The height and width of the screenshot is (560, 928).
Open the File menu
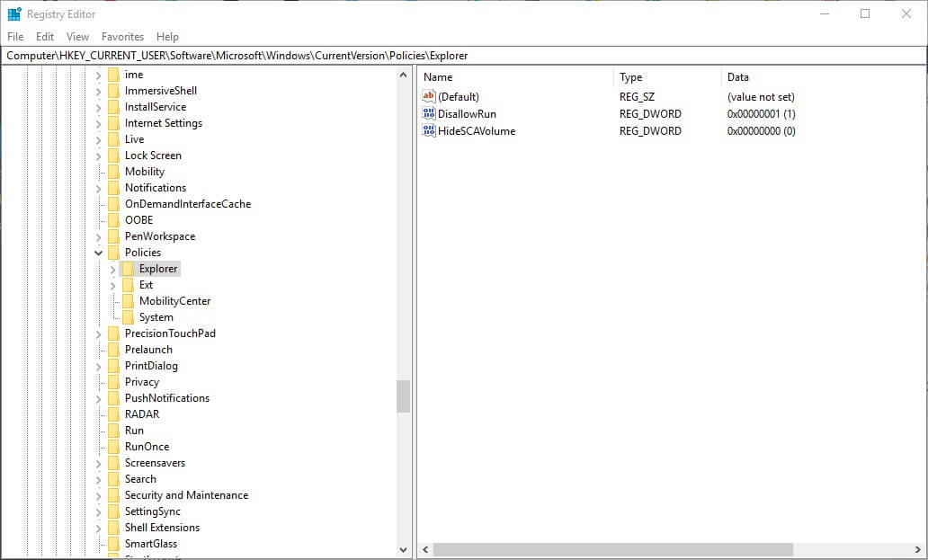pos(15,37)
